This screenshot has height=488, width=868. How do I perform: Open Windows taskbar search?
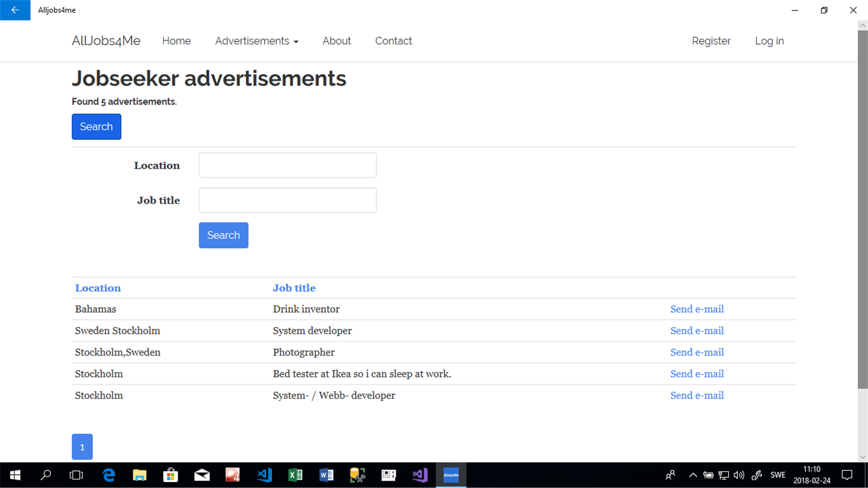pos(46,475)
